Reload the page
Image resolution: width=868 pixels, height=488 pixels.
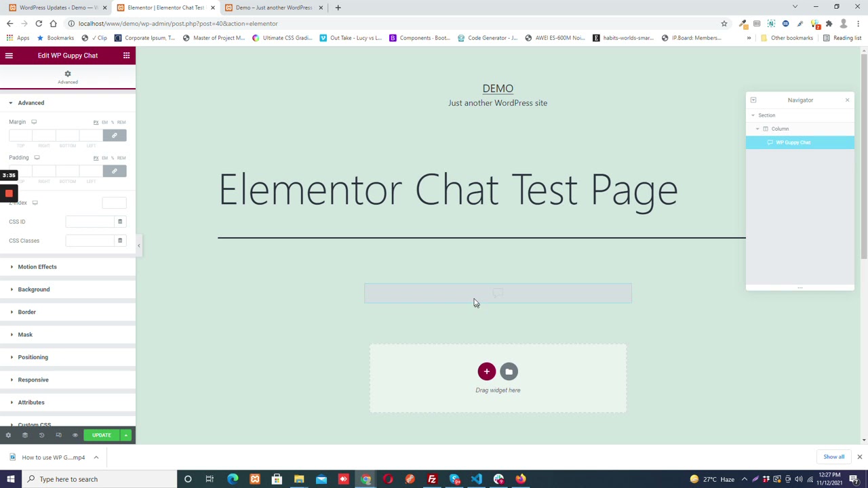[39, 24]
